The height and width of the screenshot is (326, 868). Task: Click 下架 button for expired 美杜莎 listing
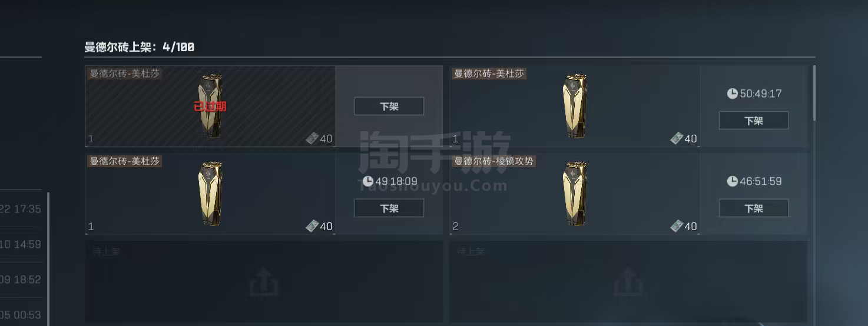(x=389, y=107)
